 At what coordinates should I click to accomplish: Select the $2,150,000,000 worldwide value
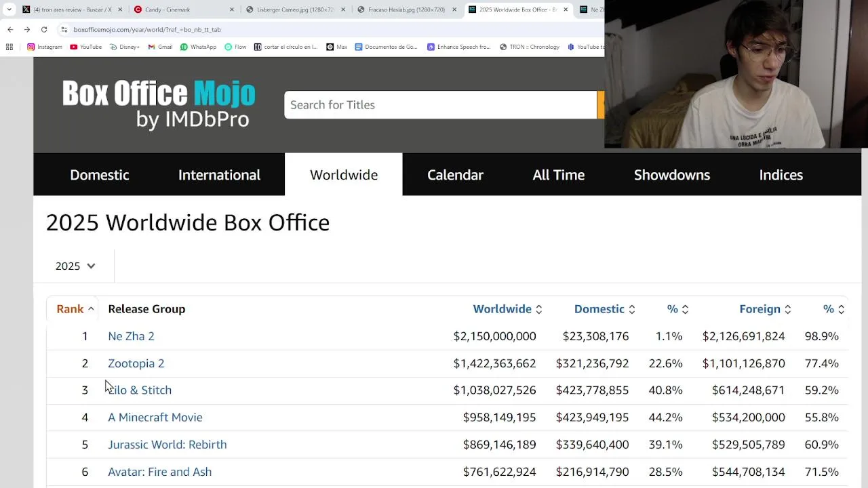494,336
